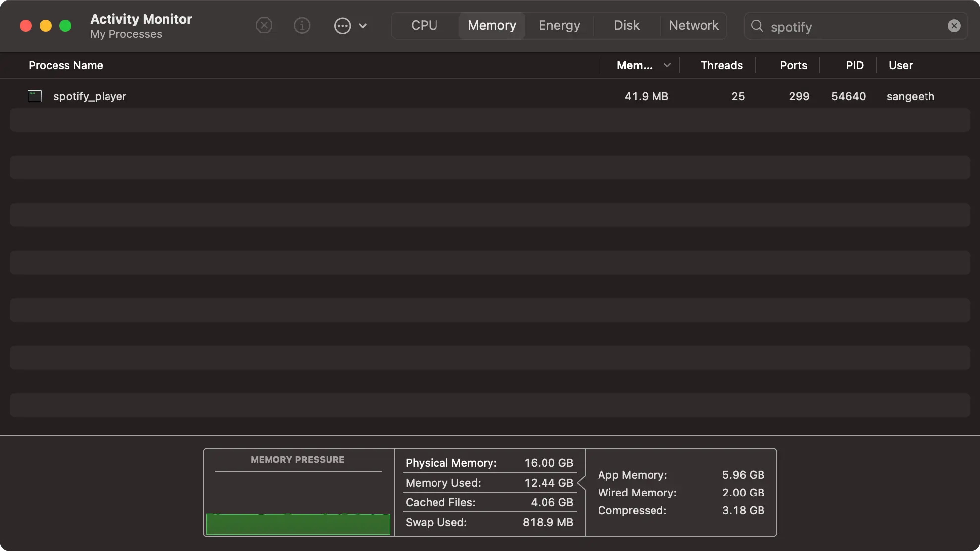Click the stop process icon

click(263, 25)
